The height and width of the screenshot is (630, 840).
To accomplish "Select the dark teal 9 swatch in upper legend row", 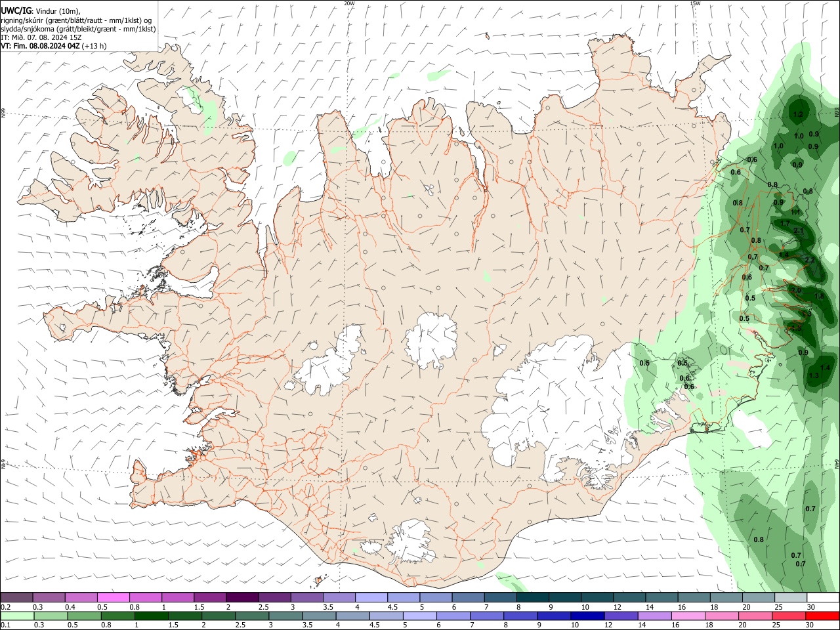I will [x=533, y=597].
